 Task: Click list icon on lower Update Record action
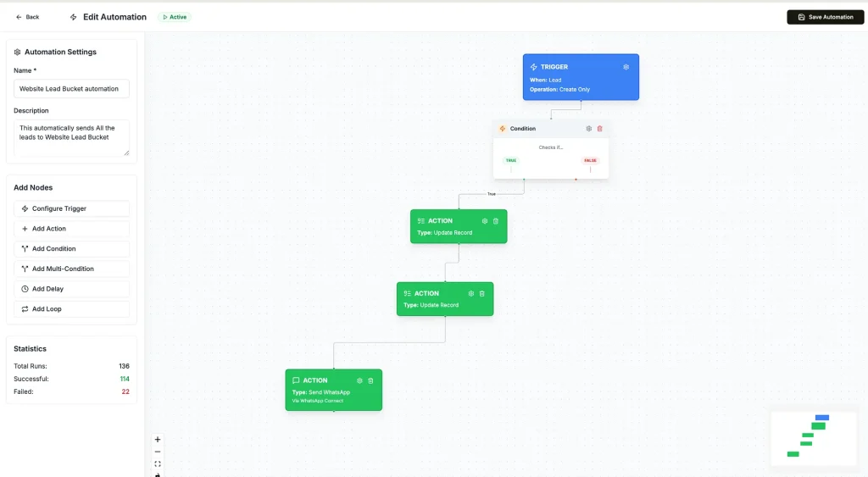(x=408, y=293)
